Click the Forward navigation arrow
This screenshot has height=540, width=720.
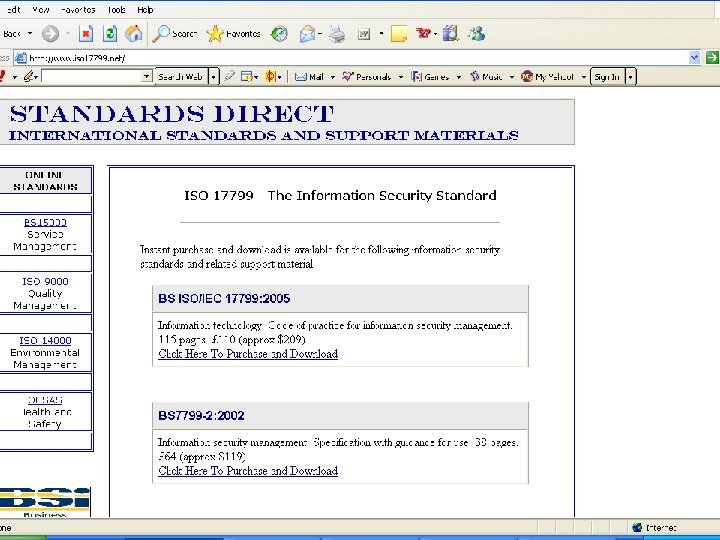pyautogui.click(x=51, y=34)
